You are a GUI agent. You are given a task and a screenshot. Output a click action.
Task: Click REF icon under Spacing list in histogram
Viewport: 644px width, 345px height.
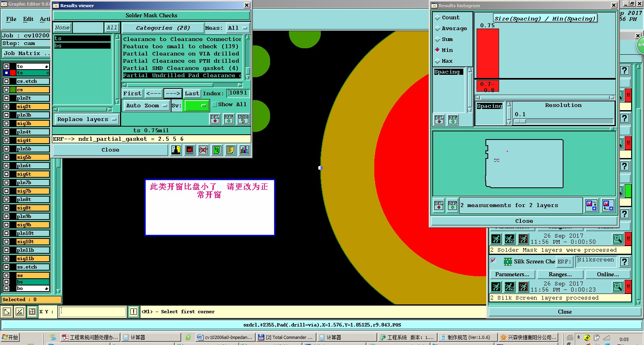(453, 120)
